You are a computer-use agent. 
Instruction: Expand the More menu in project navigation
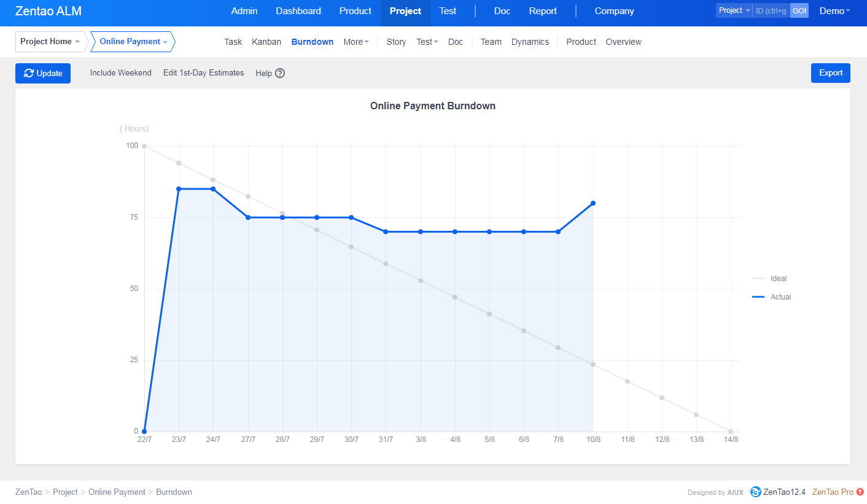click(356, 42)
